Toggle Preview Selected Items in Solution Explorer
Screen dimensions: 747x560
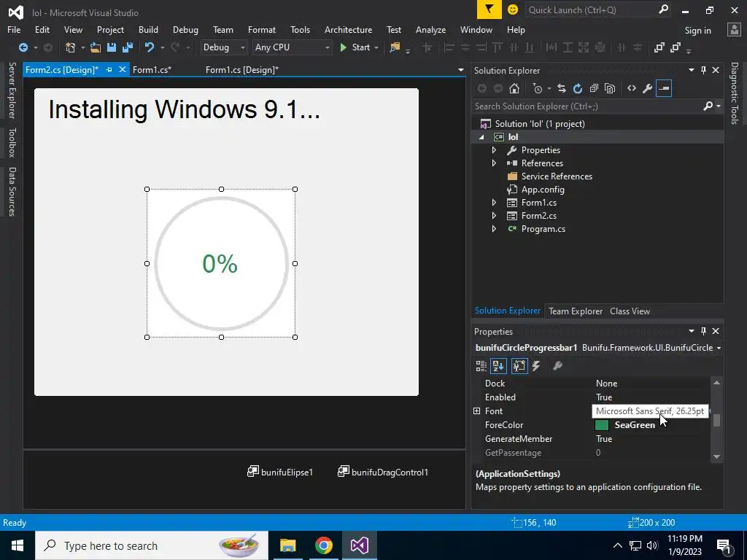[664, 88]
